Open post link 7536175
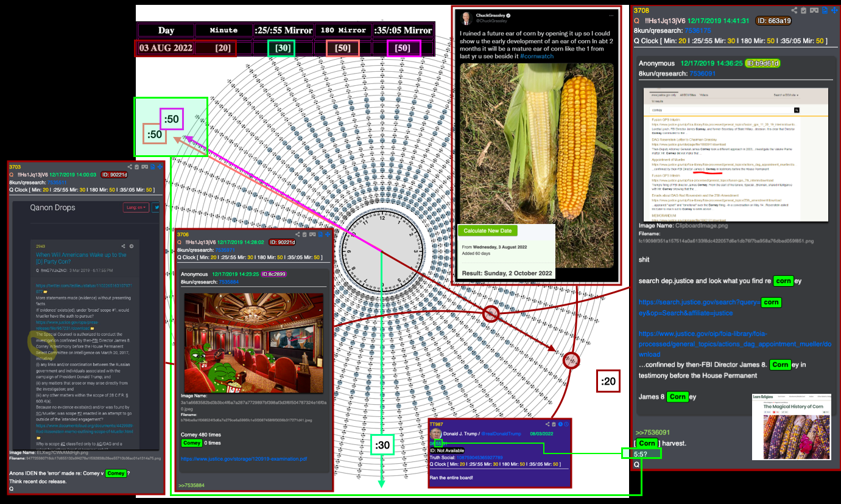 coord(697,30)
